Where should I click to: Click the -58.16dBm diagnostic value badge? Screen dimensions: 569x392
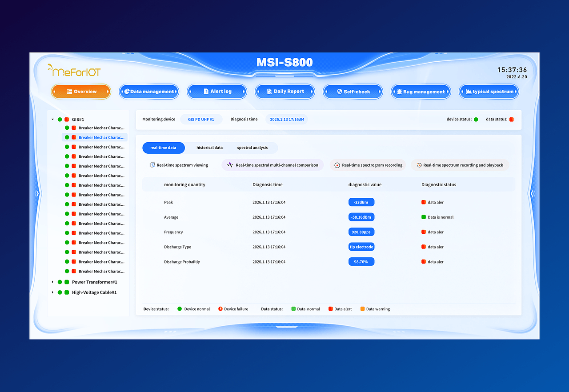(x=361, y=217)
